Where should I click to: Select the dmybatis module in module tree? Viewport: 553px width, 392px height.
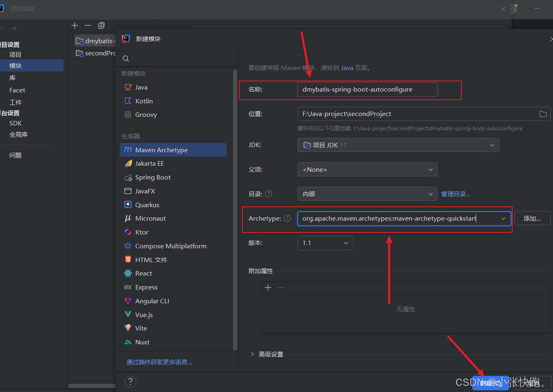95,41
